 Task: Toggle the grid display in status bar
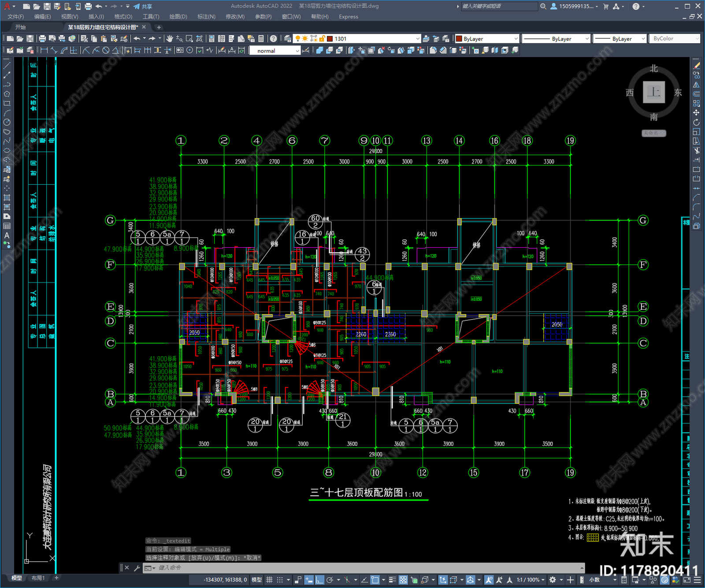(x=269, y=580)
